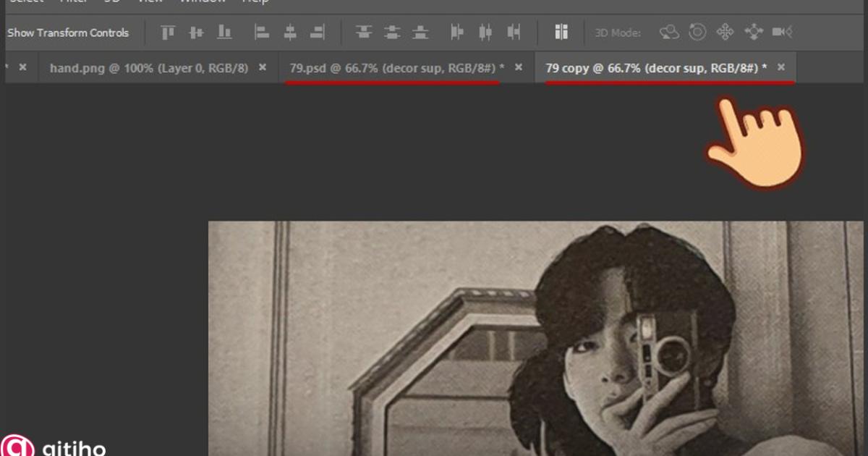Close the 79 copy document tab

coord(781,67)
